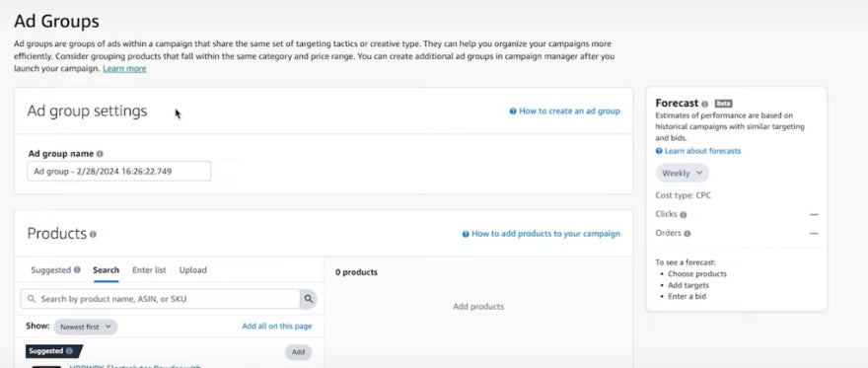Click the 'Add products' placeholder text
The width and height of the screenshot is (868, 368).
pos(478,307)
